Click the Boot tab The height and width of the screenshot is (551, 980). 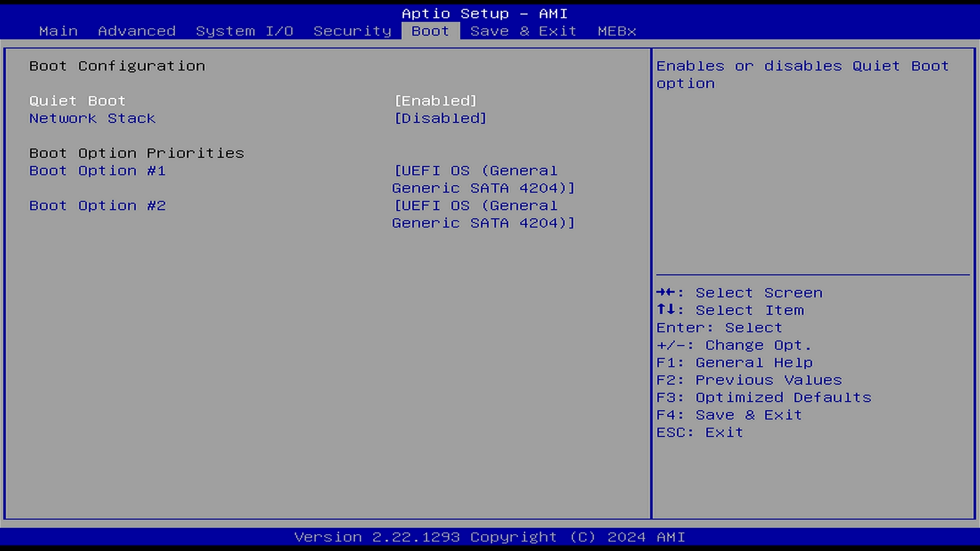(x=430, y=31)
